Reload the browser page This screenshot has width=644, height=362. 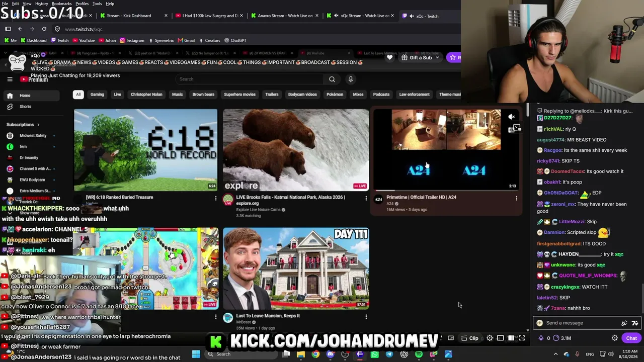(x=44, y=29)
